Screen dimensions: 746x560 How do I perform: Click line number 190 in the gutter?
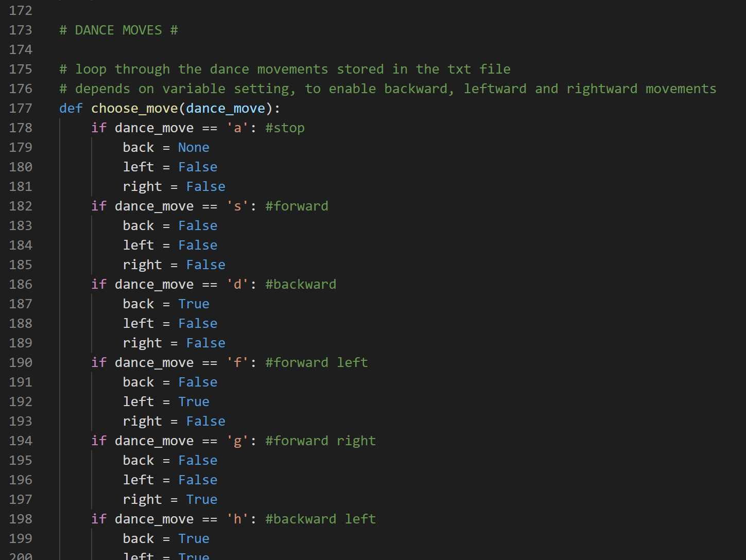(x=21, y=363)
